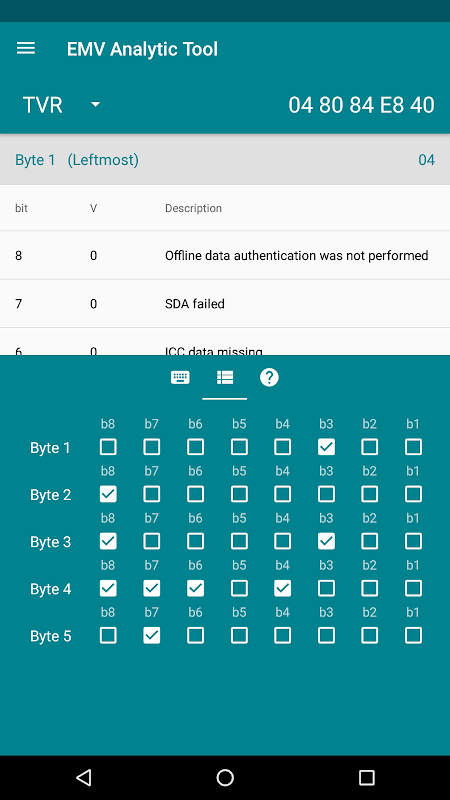Uncheck Byte 4 bit b4 checkbox
This screenshot has width=450, height=800.
(x=283, y=589)
